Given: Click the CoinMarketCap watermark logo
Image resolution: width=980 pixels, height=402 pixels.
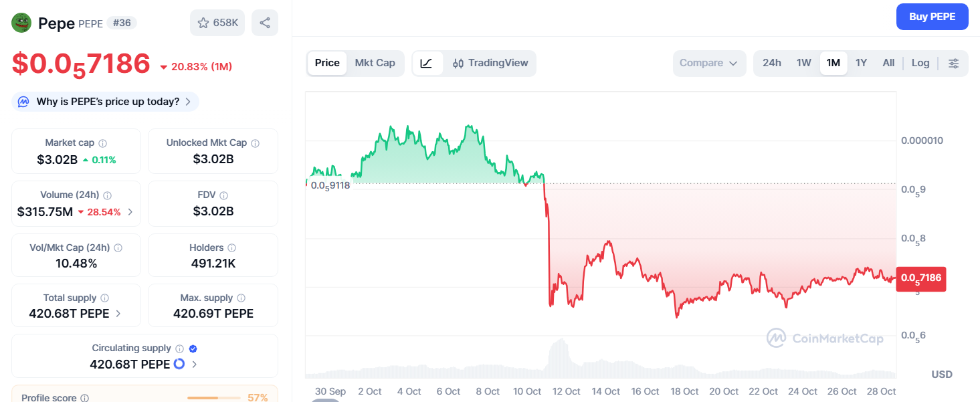Looking at the screenshot, I should coord(776,338).
